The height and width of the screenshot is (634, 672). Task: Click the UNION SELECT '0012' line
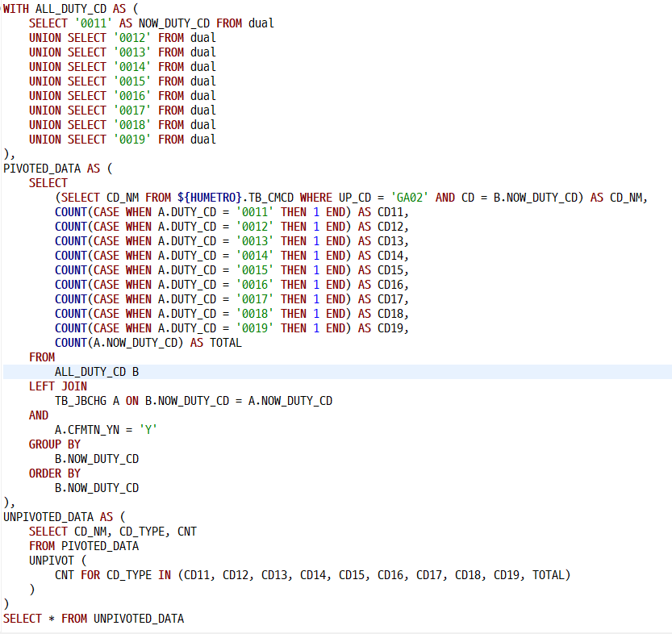coord(122,38)
